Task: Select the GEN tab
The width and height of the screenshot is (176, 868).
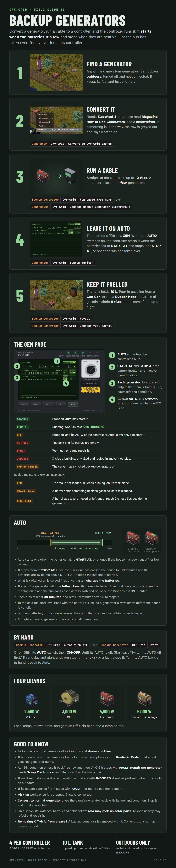Action: [73, 404]
